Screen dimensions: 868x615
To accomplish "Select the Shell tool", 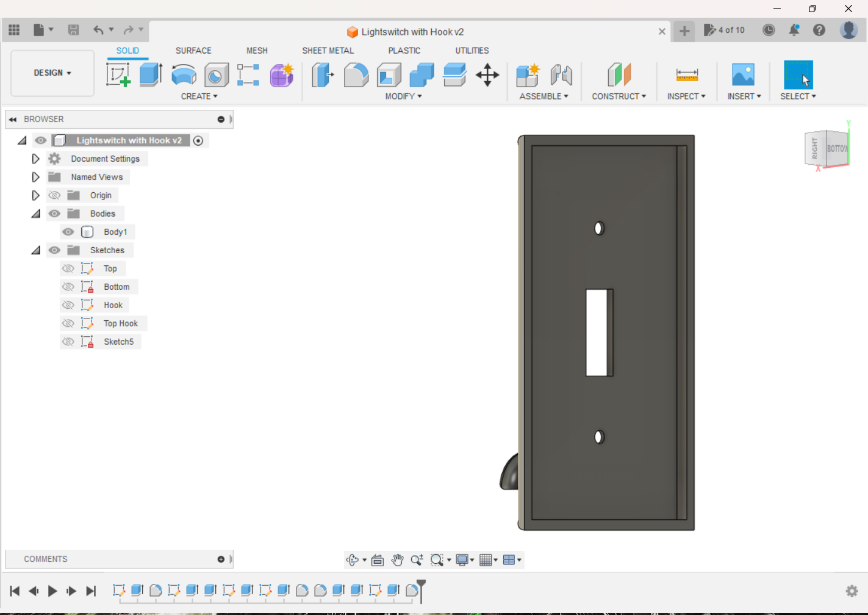I will 389,75.
